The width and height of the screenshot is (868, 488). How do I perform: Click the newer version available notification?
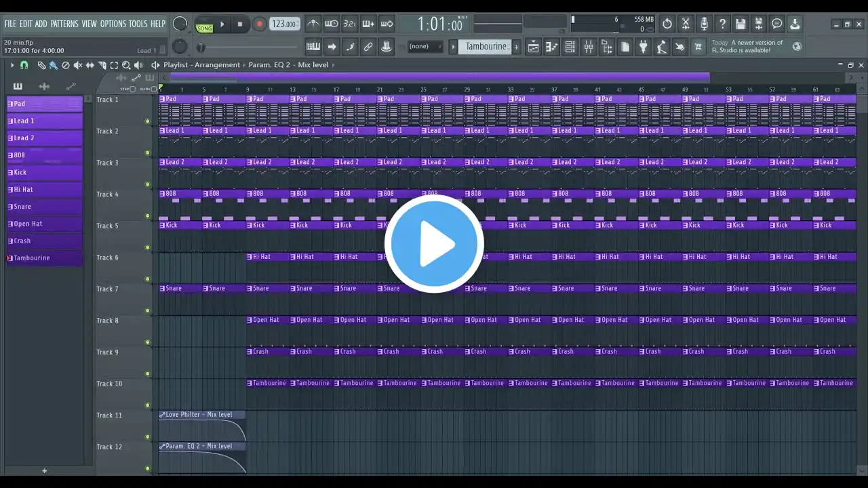[x=747, y=46]
